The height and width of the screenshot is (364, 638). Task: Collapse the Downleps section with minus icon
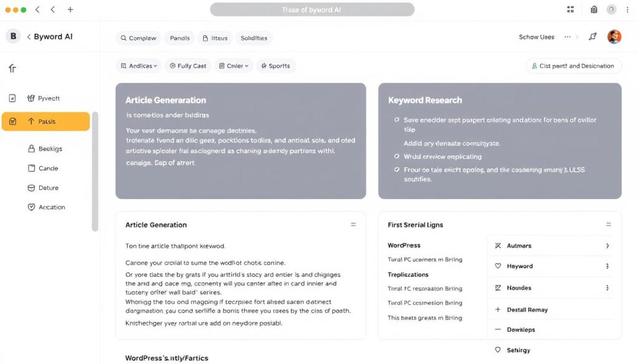(x=497, y=329)
